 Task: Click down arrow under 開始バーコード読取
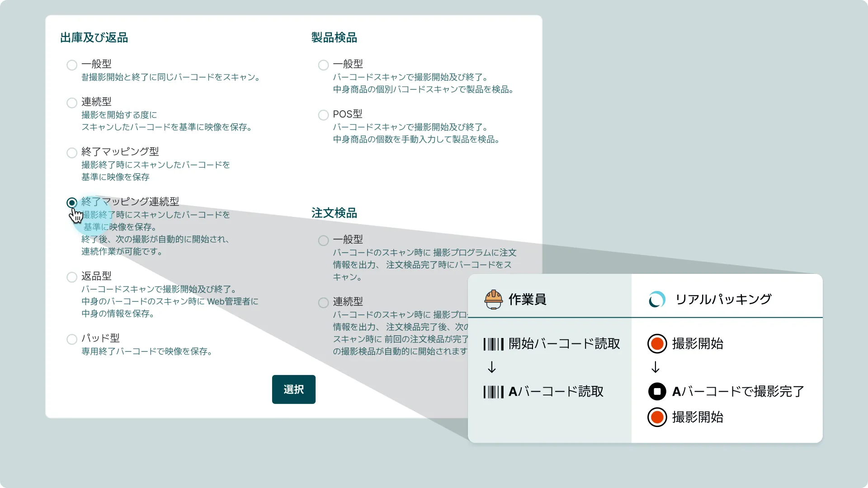492,367
